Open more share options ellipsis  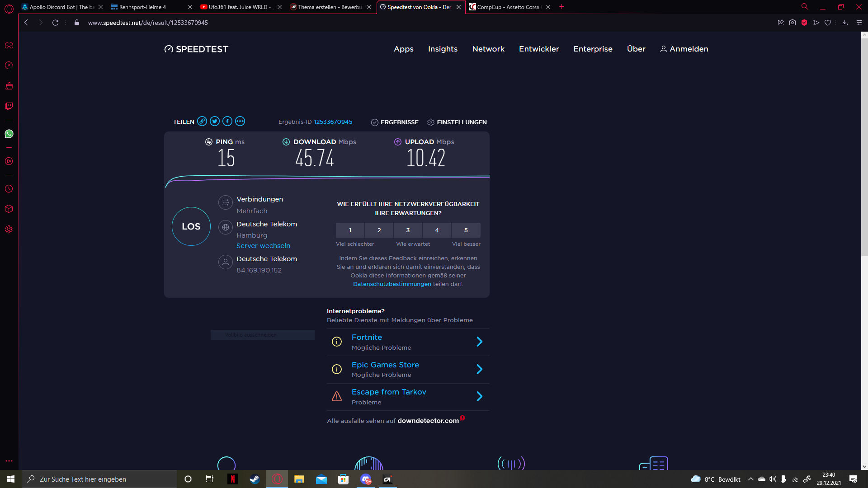point(240,121)
